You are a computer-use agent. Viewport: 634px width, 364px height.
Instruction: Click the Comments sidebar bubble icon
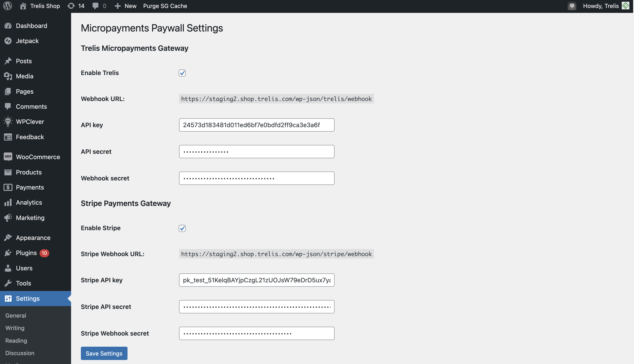8,107
